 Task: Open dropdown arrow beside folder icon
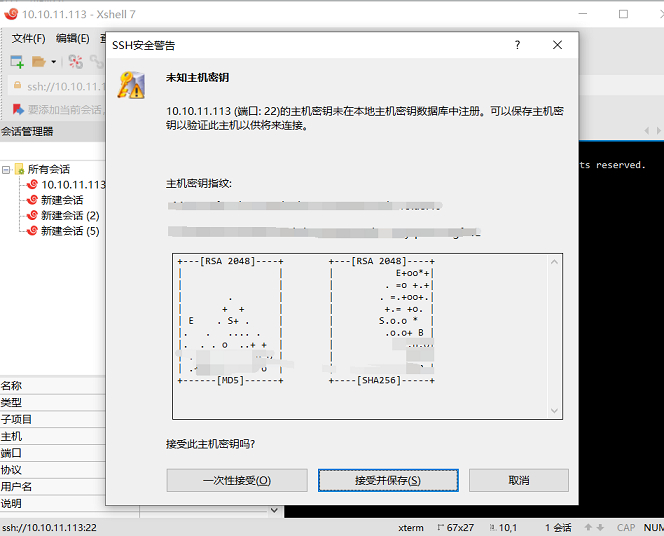(x=53, y=62)
